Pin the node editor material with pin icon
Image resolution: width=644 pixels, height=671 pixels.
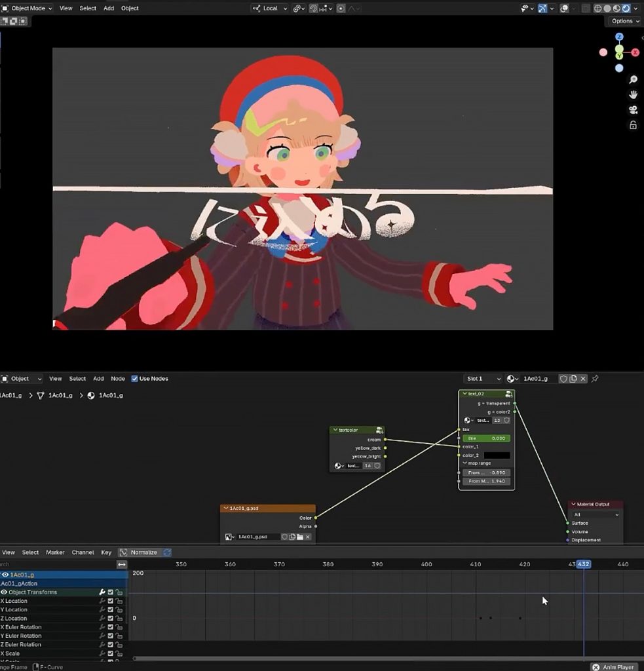595,379
